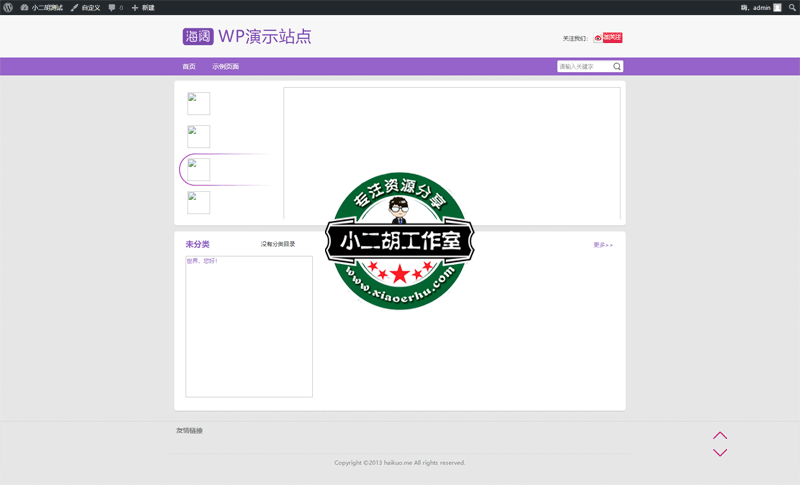Click the 海阔 purple logo badge
Screen dimensions: 800x485
coord(197,37)
